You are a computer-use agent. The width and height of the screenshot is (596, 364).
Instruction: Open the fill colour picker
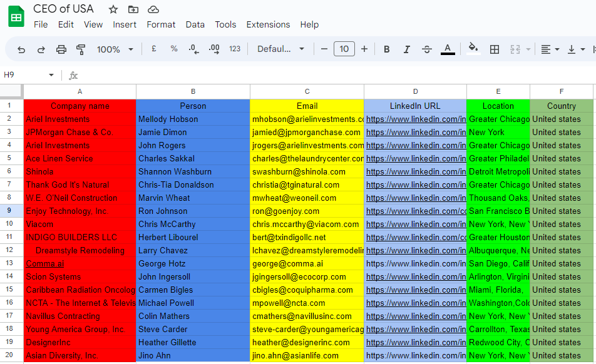point(473,48)
